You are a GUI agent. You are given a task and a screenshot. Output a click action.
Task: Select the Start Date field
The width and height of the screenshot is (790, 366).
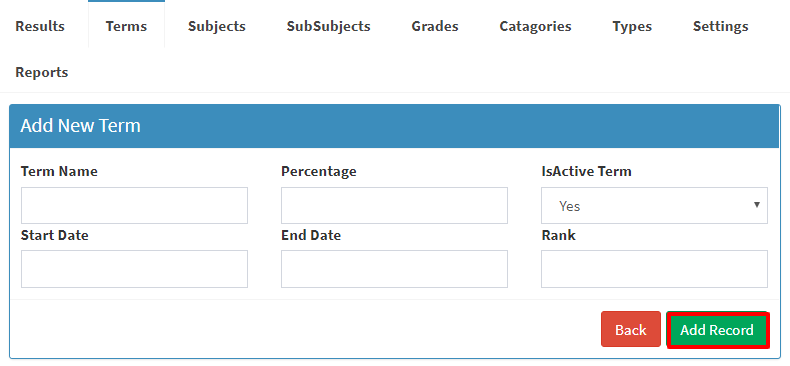click(x=134, y=269)
